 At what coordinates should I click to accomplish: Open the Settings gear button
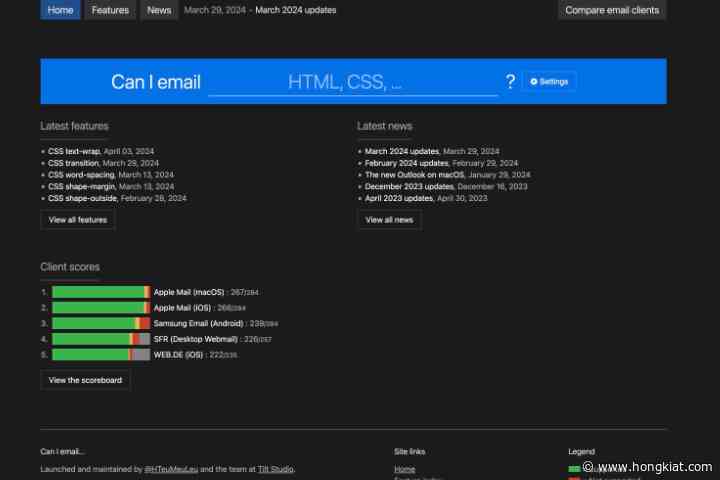click(x=549, y=82)
